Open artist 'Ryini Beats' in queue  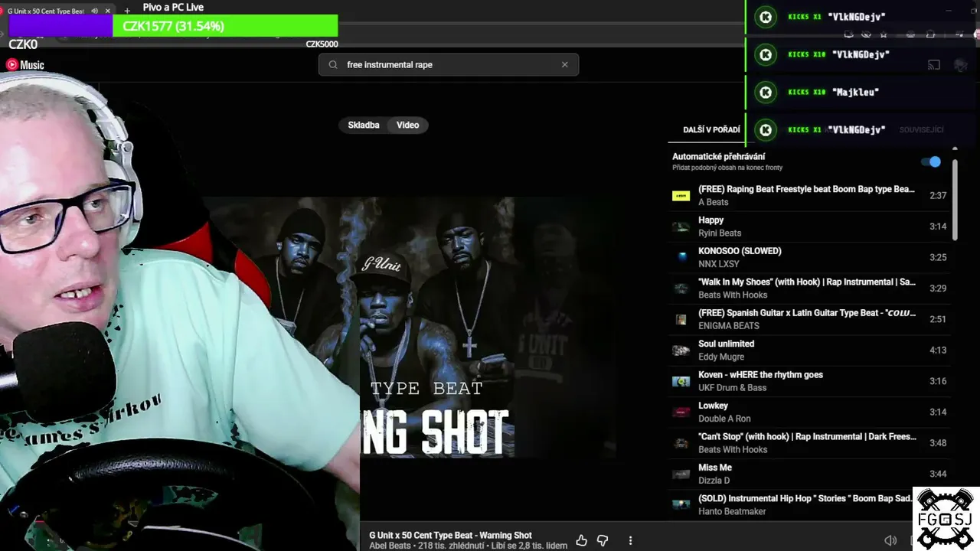[x=720, y=233]
